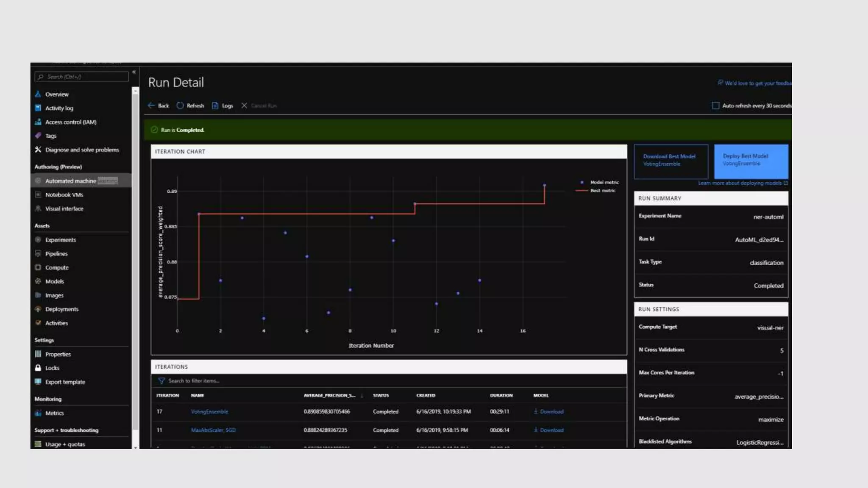868x488 pixels.
Task: Click the Activity log sidebar icon
Action: click(38, 108)
